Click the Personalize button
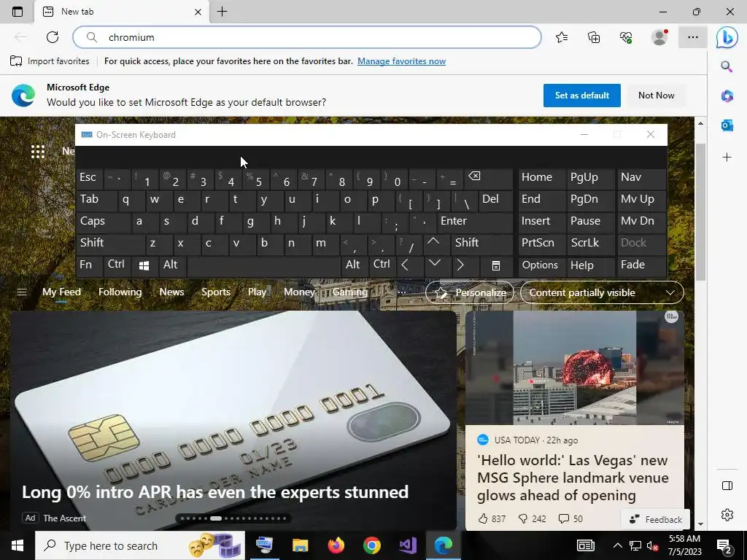The height and width of the screenshot is (560, 747). pos(470,292)
